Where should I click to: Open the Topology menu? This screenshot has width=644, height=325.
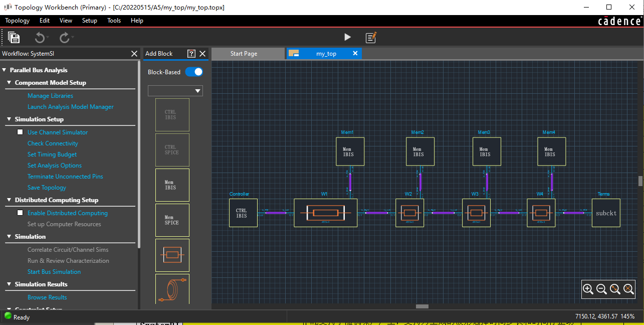pos(18,21)
